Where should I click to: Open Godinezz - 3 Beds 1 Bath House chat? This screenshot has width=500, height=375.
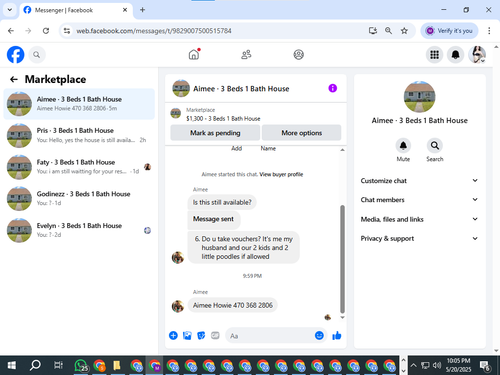click(79, 198)
